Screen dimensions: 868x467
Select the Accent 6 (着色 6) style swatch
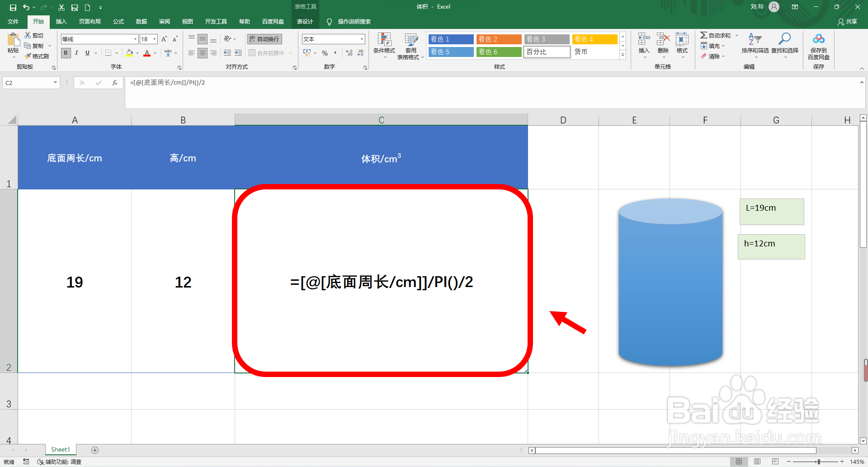499,52
